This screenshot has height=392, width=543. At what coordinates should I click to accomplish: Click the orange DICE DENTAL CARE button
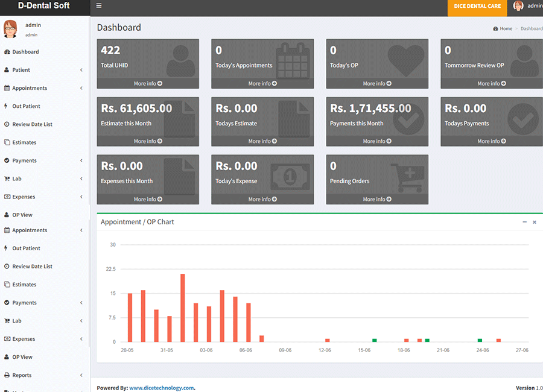477,7
